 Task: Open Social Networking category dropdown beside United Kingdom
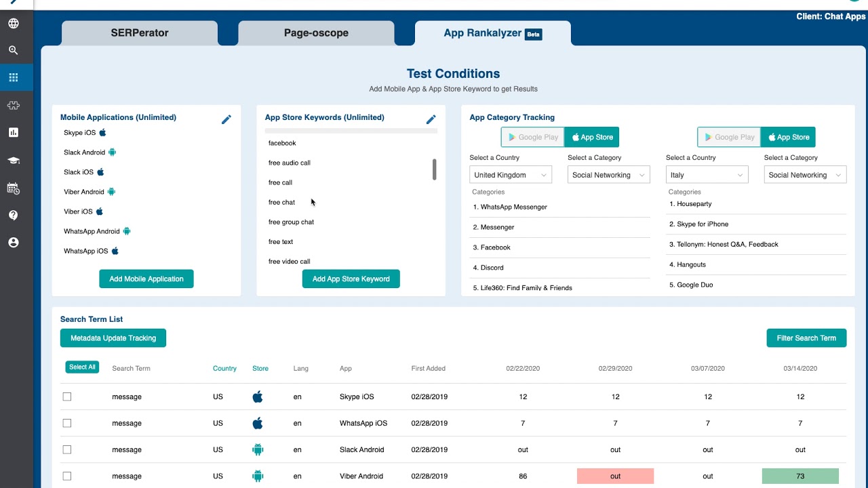coord(608,175)
